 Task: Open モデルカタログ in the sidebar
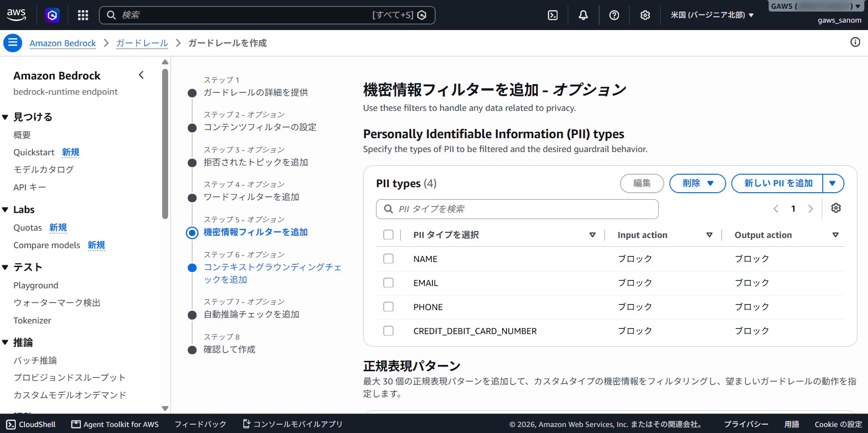(x=43, y=170)
